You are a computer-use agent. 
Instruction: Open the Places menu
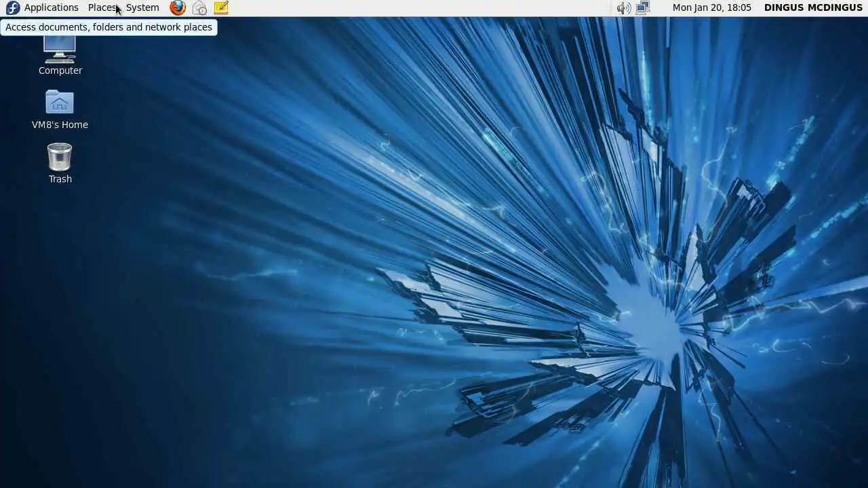[x=102, y=7]
